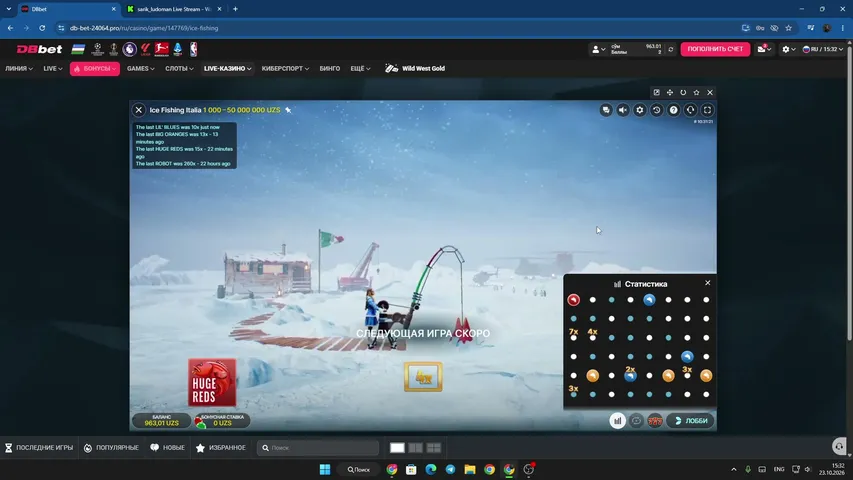Open the LIVE-КАЗИНО menu
Image resolution: width=853 pixels, height=480 pixels.
[227, 69]
